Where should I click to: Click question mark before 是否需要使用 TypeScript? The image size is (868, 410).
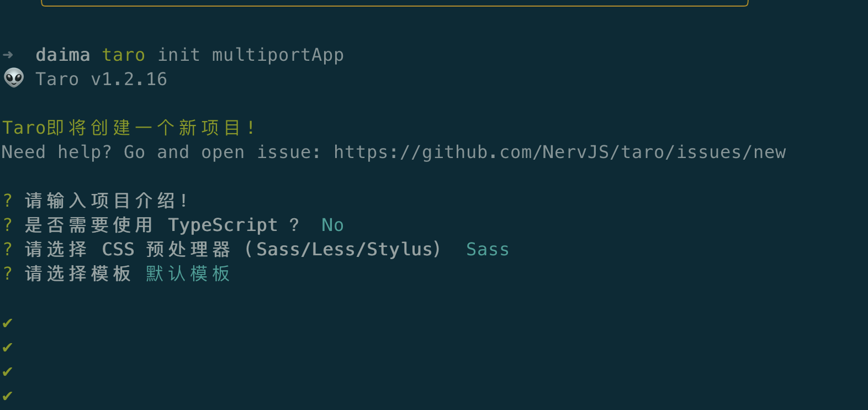7,225
